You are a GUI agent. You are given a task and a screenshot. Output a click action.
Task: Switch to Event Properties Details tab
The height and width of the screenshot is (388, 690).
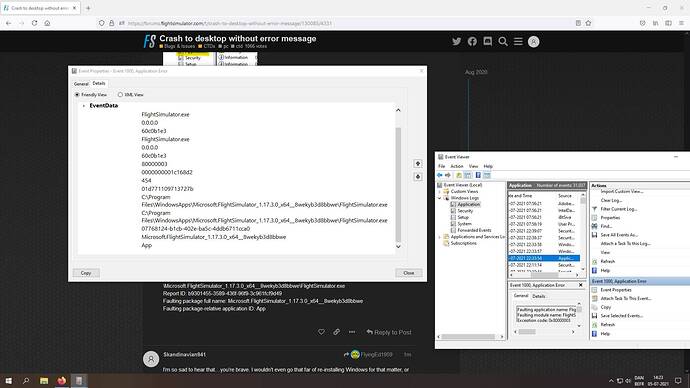point(99,83)
